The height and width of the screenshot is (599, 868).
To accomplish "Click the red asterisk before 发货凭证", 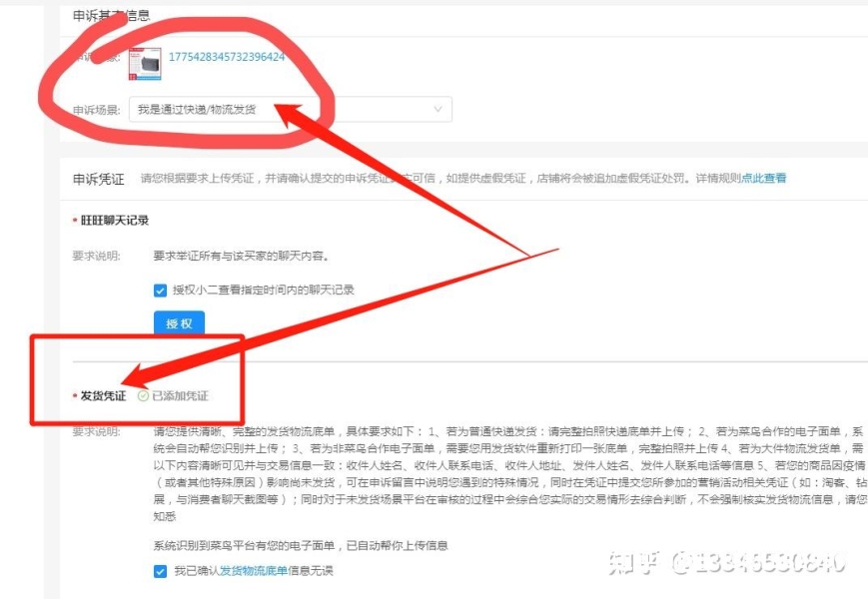I will (x=75, y=396).
